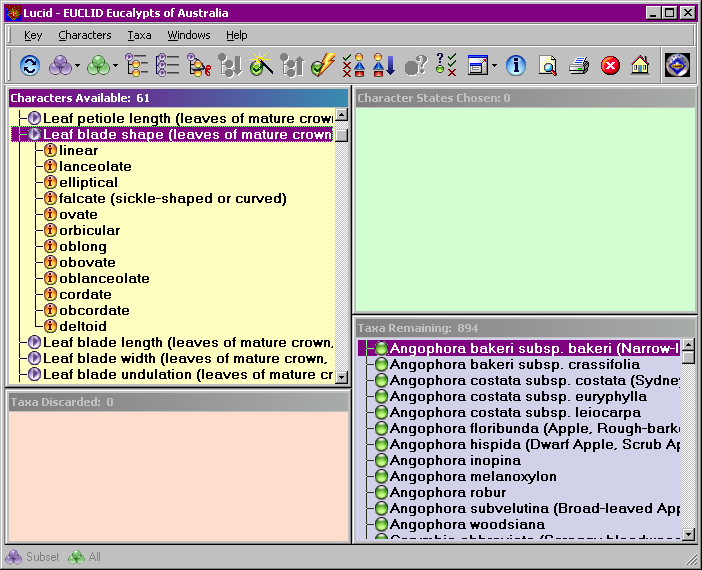The image size is (702, 570).
Task: Click the window layout toolbar icon
Action: 478,66
